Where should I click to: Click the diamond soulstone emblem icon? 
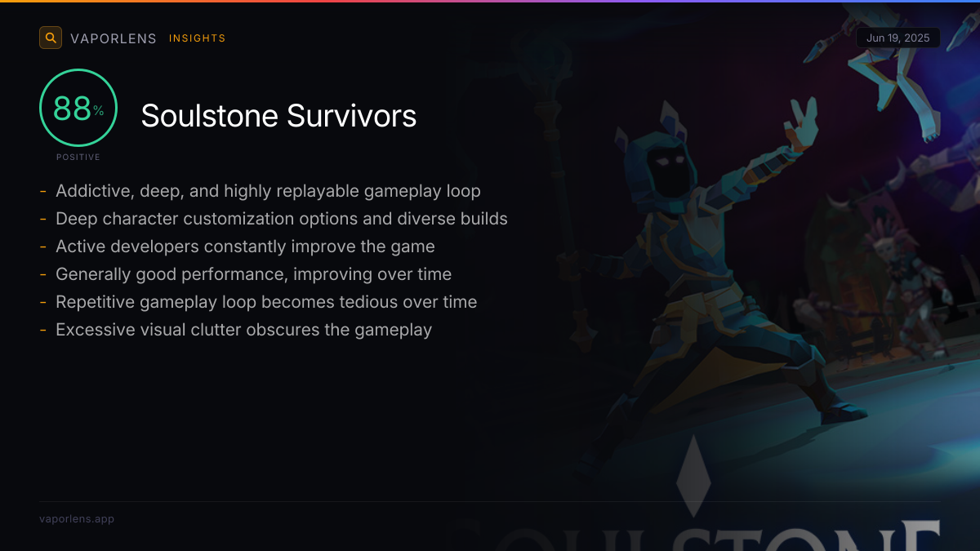pyautogui.click(x=693, y=476)
